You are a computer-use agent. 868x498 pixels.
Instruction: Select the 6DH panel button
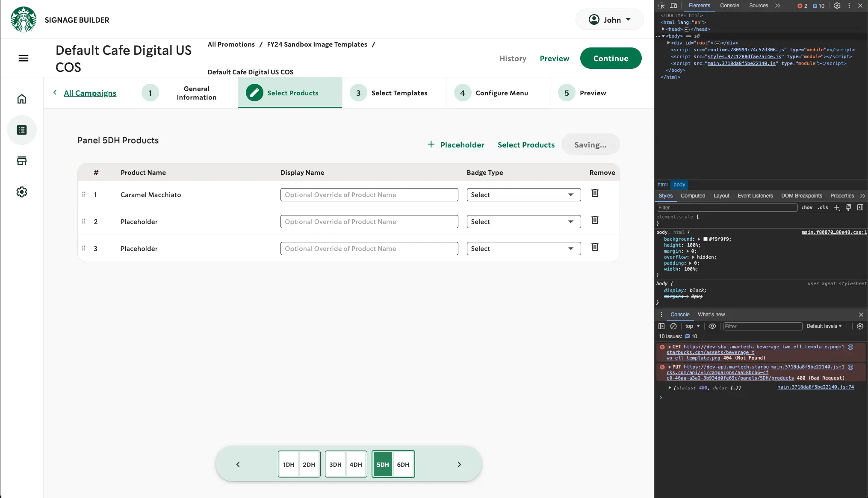(403, 465)
